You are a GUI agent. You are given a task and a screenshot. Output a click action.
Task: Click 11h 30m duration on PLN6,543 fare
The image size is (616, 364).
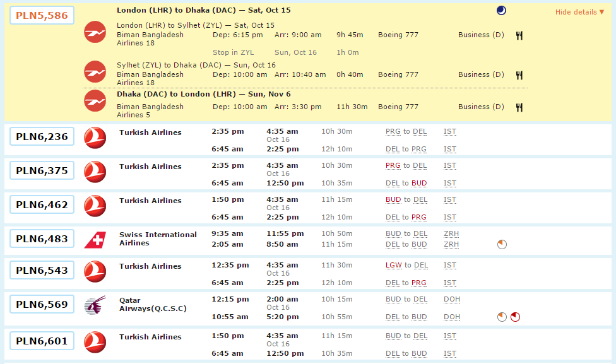(x=336, y=265)
